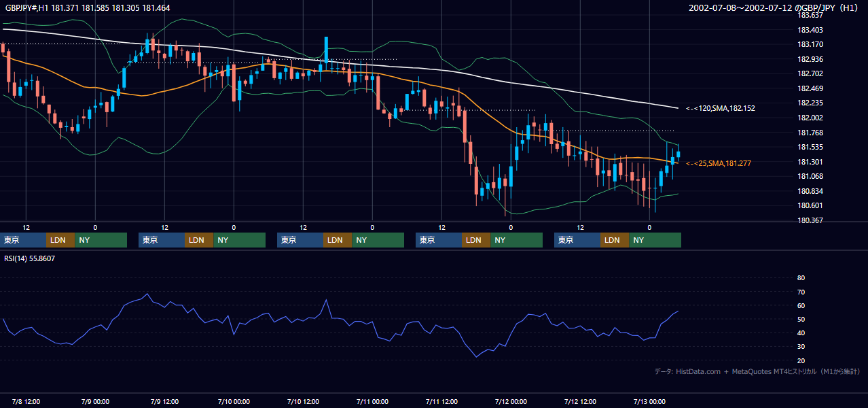
Task: Click price axis value 183.637
Action: pyautogui.click(x=810, y=15)
